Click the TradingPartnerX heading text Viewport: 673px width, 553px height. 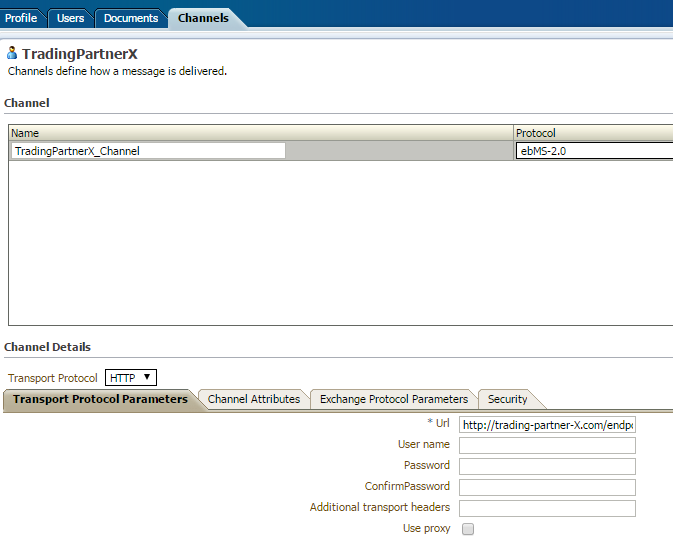click(80, 54)
